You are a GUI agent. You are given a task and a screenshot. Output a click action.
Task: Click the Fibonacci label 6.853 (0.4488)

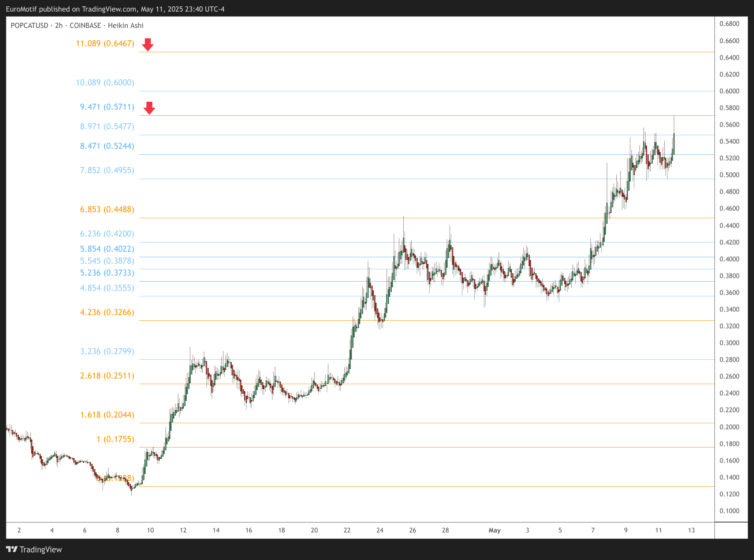[107, 209]
